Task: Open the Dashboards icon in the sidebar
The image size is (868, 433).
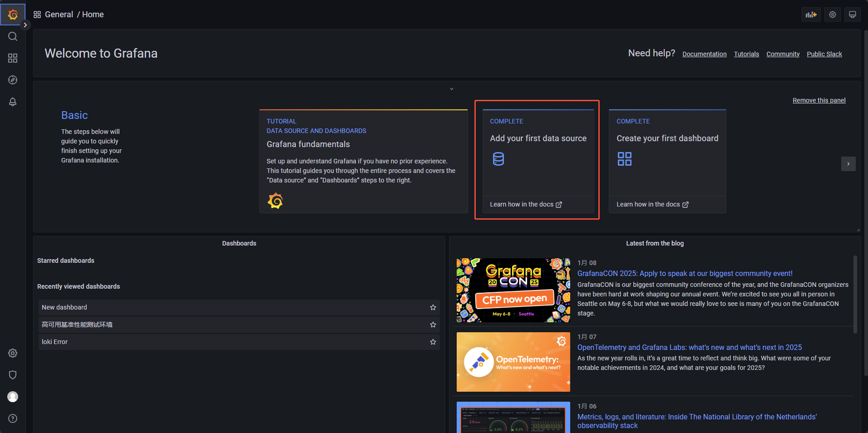Action: pyautogui.click(x=12, y=58)
